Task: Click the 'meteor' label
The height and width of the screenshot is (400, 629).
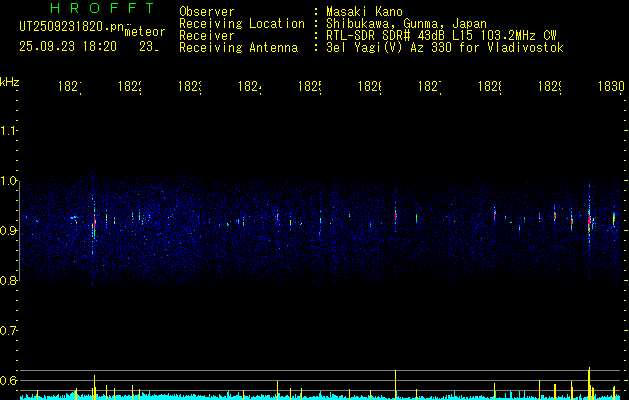Action: coord(145,32)
